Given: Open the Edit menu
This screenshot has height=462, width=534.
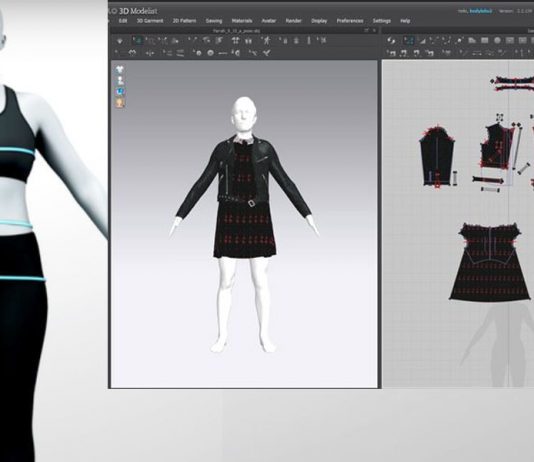Looking at the screenshot, I should pos(123,21).
